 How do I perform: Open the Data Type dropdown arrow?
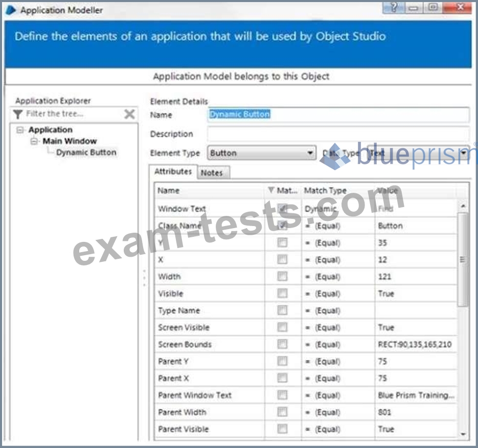point(464,152)
